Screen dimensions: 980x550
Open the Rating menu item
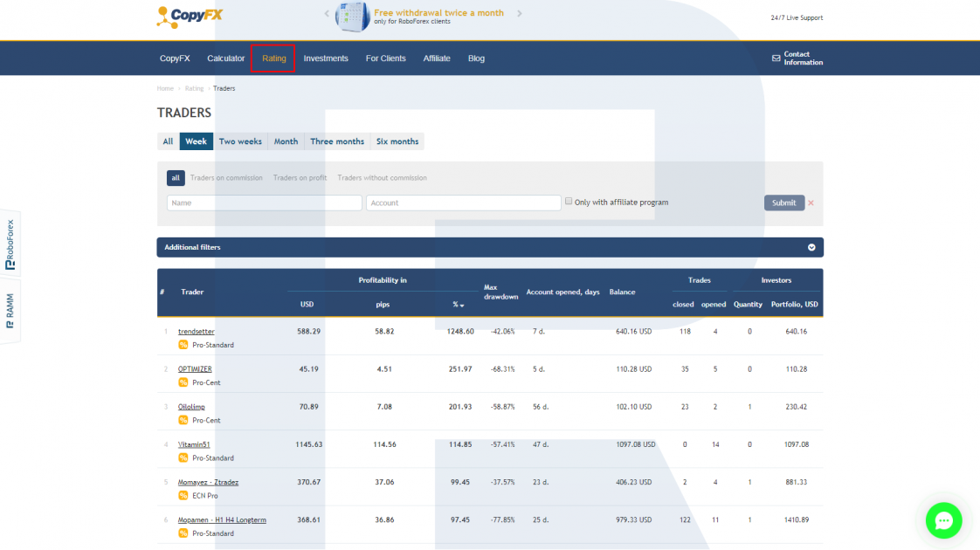point(273,58)
